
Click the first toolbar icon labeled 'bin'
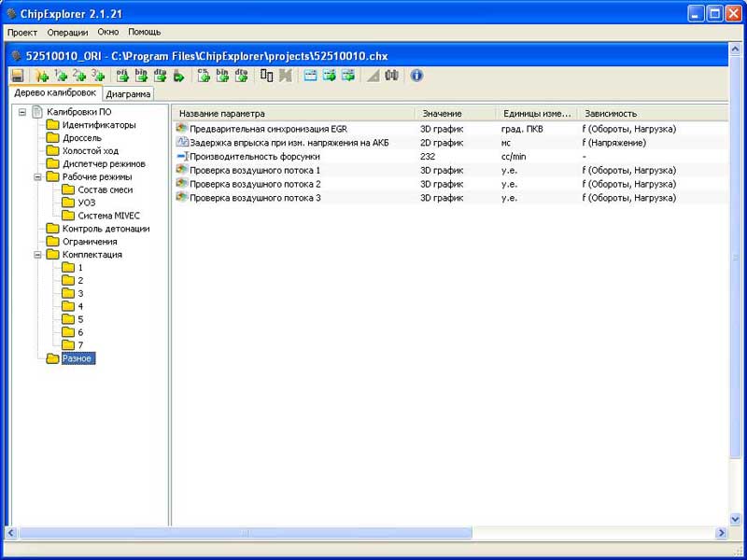click(x=141, y=76)
